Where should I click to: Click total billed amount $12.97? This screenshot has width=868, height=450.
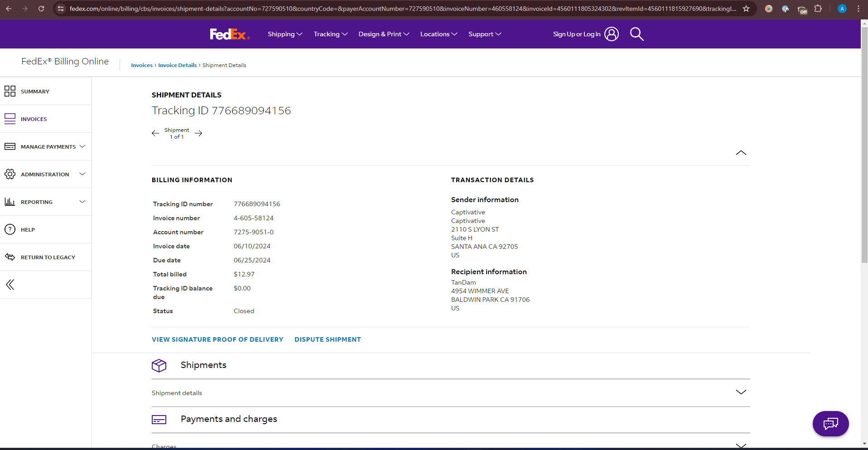(244, 274)
